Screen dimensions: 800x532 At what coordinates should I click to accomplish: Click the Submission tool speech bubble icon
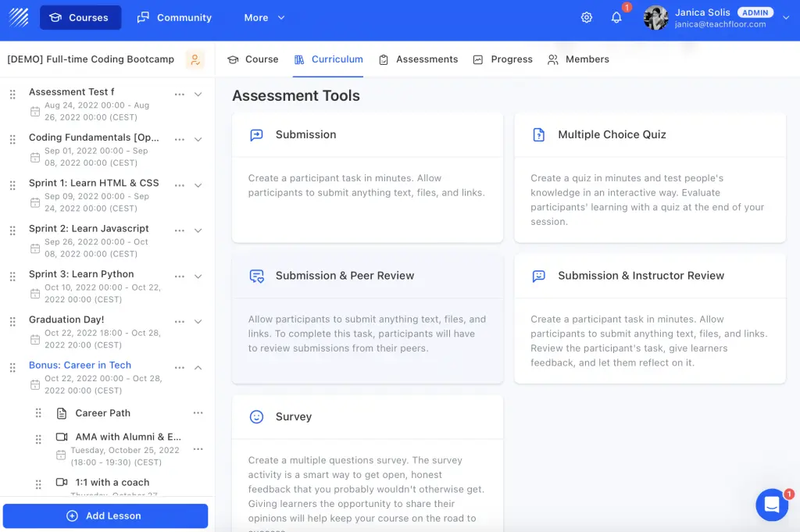pos(256,135)
